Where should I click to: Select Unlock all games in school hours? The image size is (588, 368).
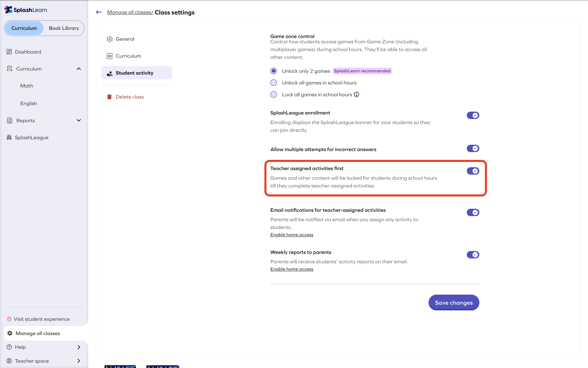pyautogui.click(x=274, y=83)
